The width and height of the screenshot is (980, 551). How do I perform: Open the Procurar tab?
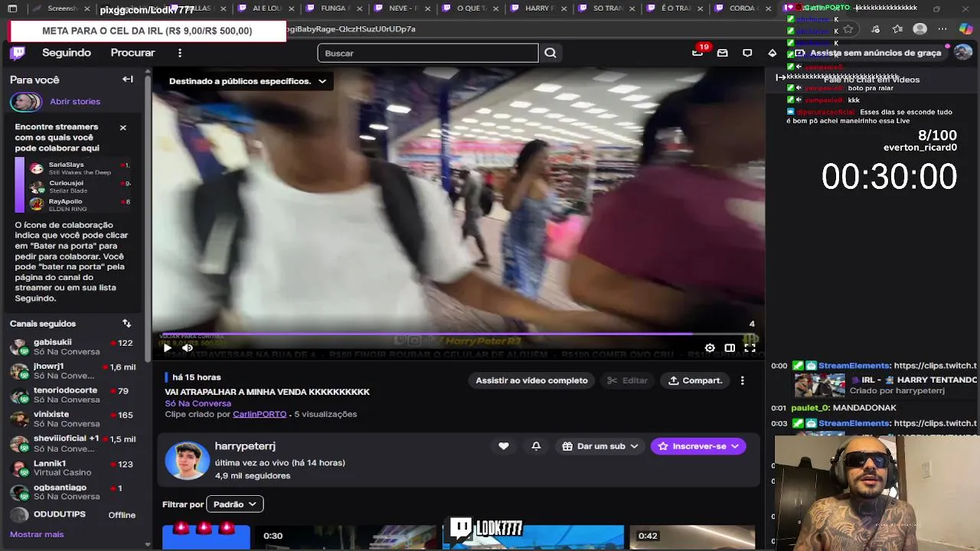132,53
